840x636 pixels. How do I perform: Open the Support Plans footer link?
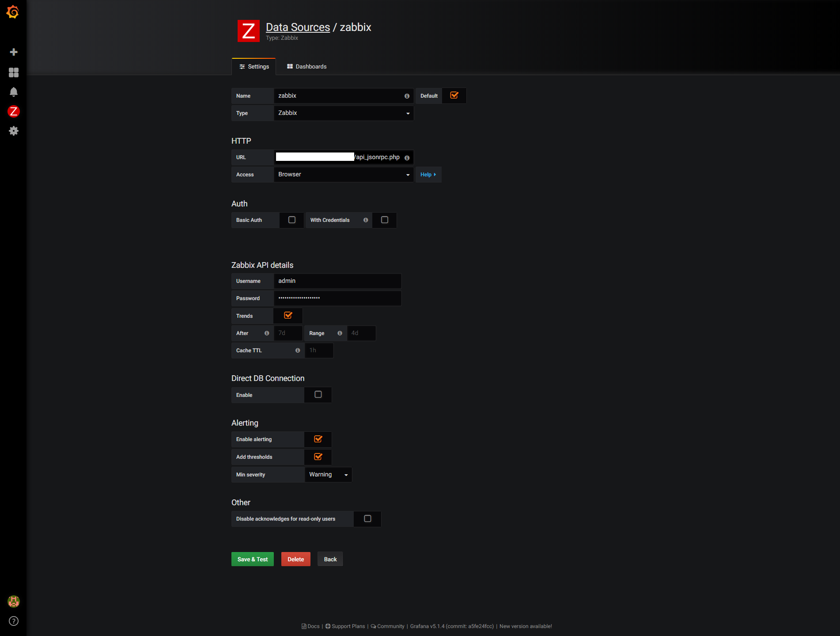(x=345, y=626)
